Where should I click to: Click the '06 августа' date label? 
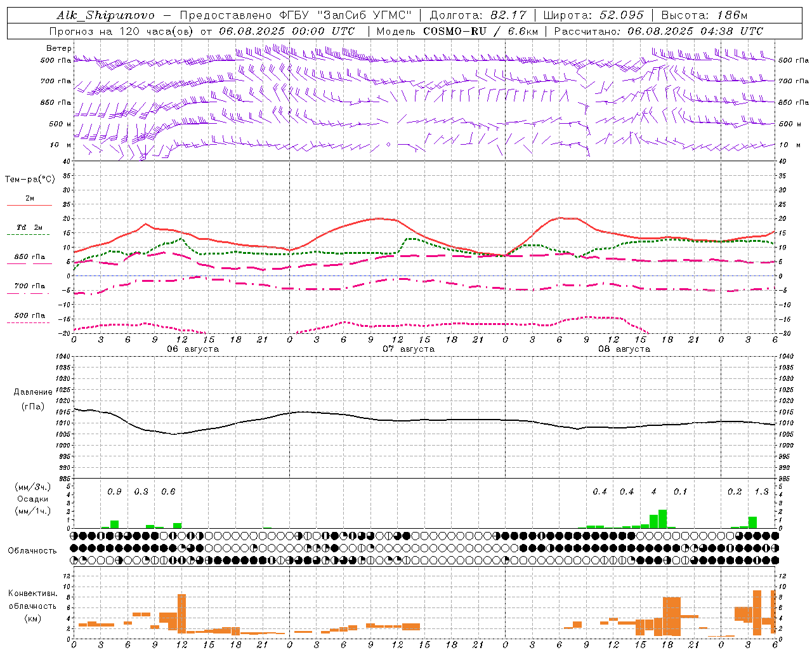coord(193,349)
